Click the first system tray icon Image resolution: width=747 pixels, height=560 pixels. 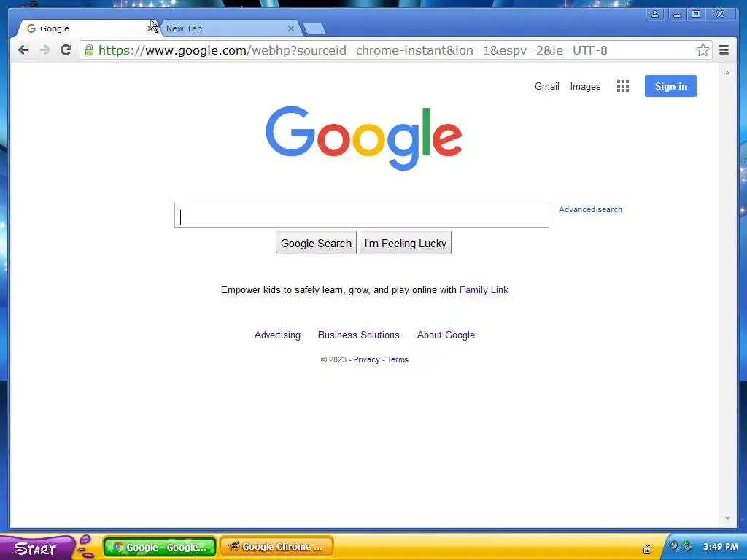tap(673, 545)
